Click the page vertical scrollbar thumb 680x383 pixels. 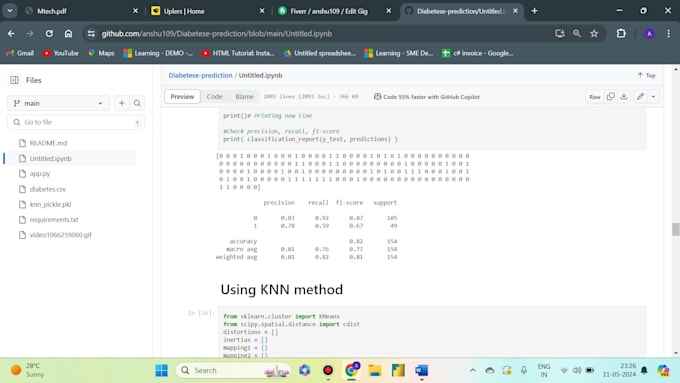click(x=675, y=229)
